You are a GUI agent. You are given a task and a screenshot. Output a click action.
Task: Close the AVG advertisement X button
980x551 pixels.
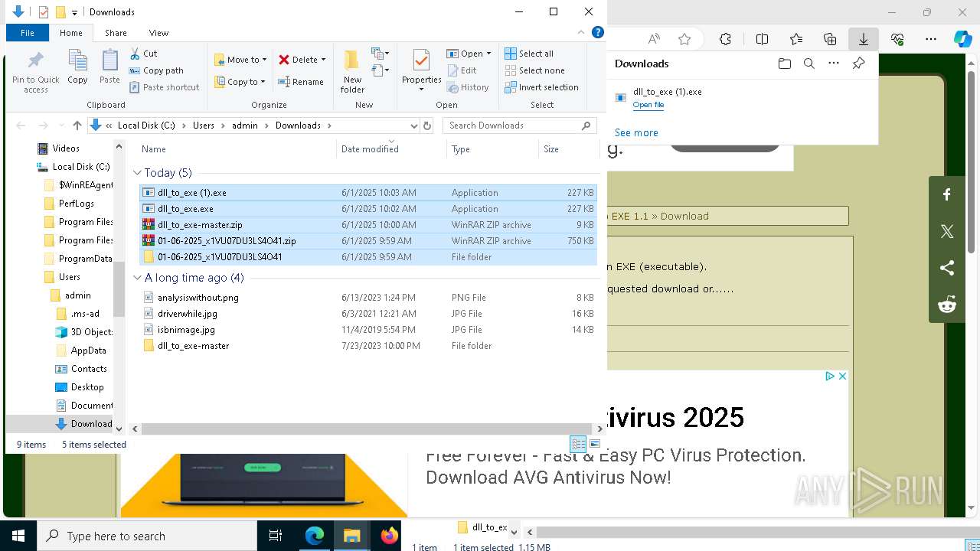842,376
